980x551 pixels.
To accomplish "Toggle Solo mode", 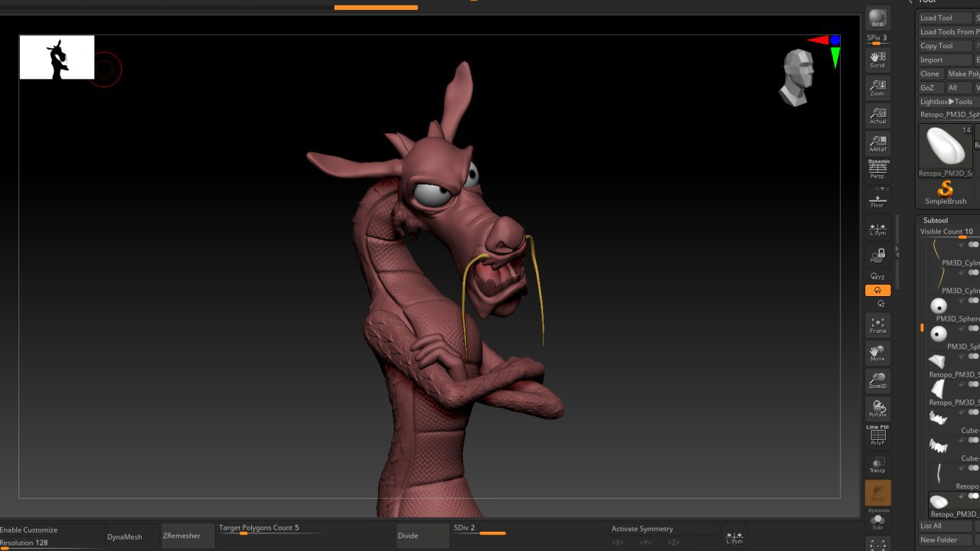I will point(877,520).
